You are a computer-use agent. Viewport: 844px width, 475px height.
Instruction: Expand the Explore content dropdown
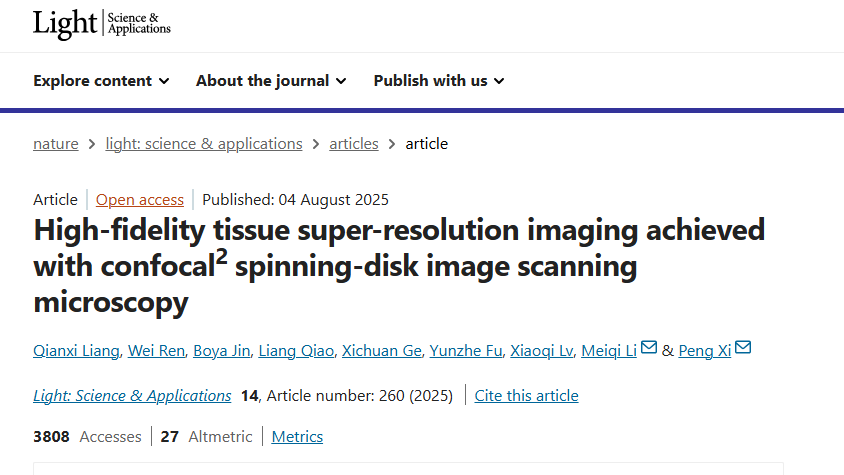[x=101, y=81]
